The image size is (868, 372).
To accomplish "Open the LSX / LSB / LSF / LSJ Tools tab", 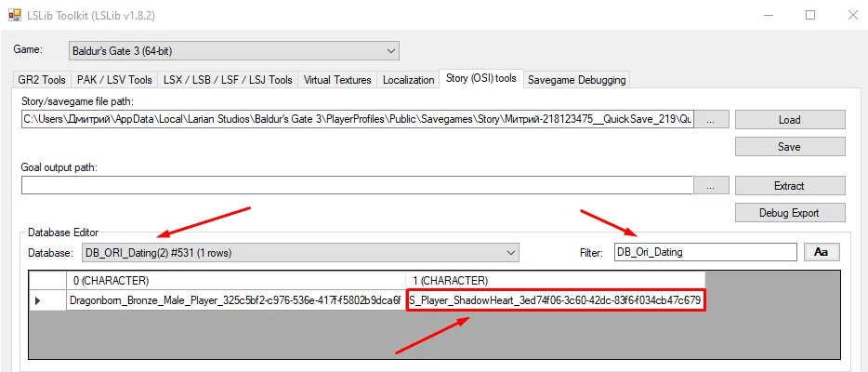I will [x=228, y=80].
